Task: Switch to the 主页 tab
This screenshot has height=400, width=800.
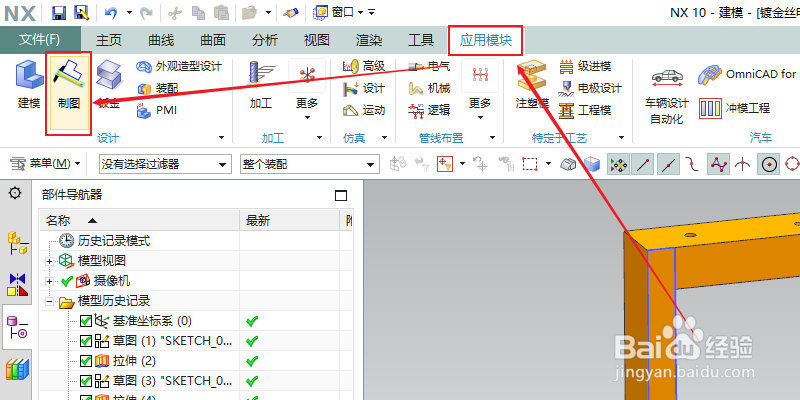Action: point(109,40)
